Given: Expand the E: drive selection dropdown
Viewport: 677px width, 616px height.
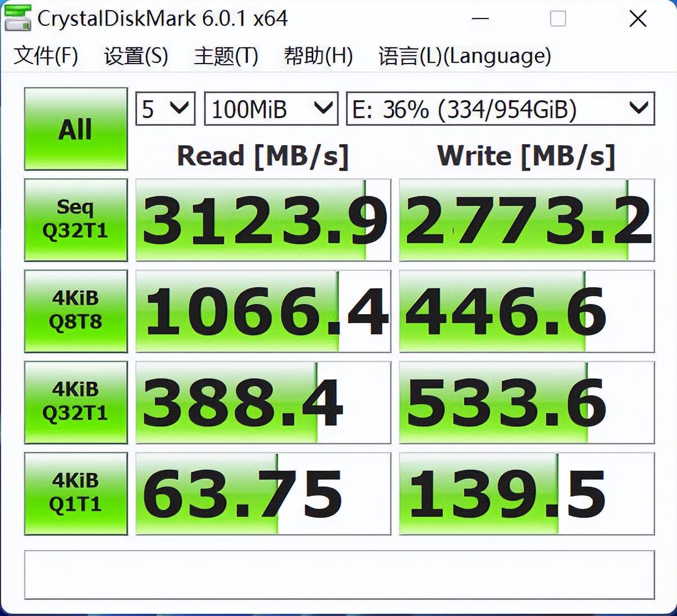Looking at the screenshot, I should 500,109.
